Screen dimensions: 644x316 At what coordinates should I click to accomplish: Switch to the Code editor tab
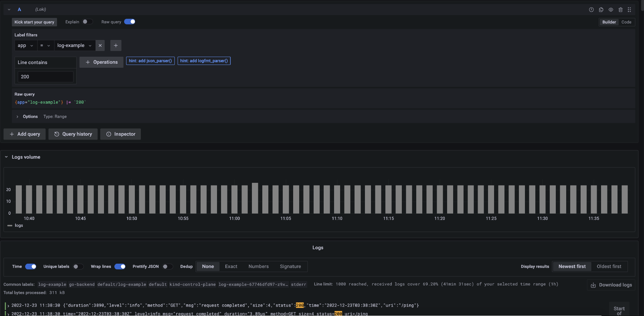point(626,22)
